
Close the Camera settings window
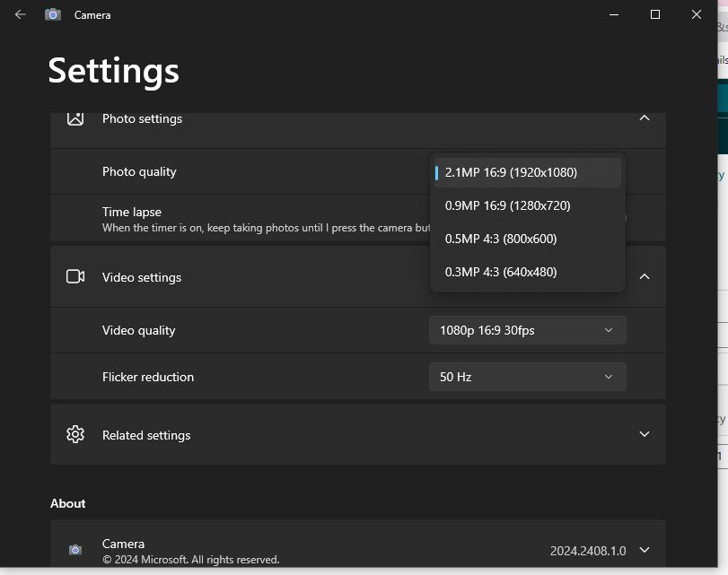[x=697, y=14]
